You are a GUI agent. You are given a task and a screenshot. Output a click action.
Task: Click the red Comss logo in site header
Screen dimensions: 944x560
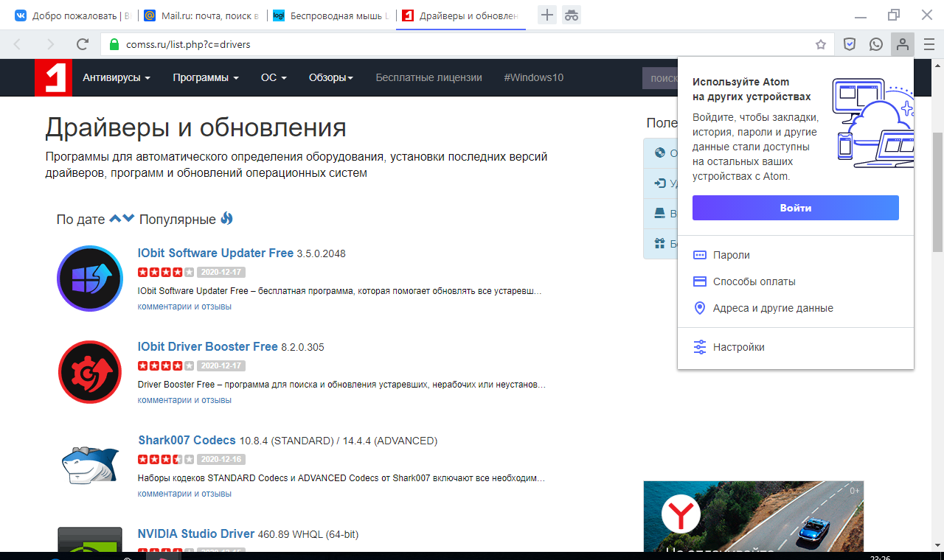[x=53, y=77]
